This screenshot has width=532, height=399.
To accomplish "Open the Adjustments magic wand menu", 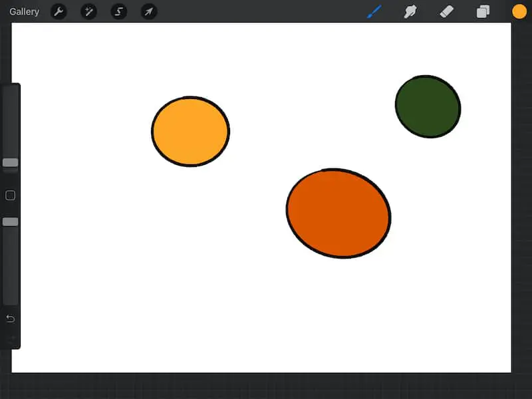I will (89, 12).
